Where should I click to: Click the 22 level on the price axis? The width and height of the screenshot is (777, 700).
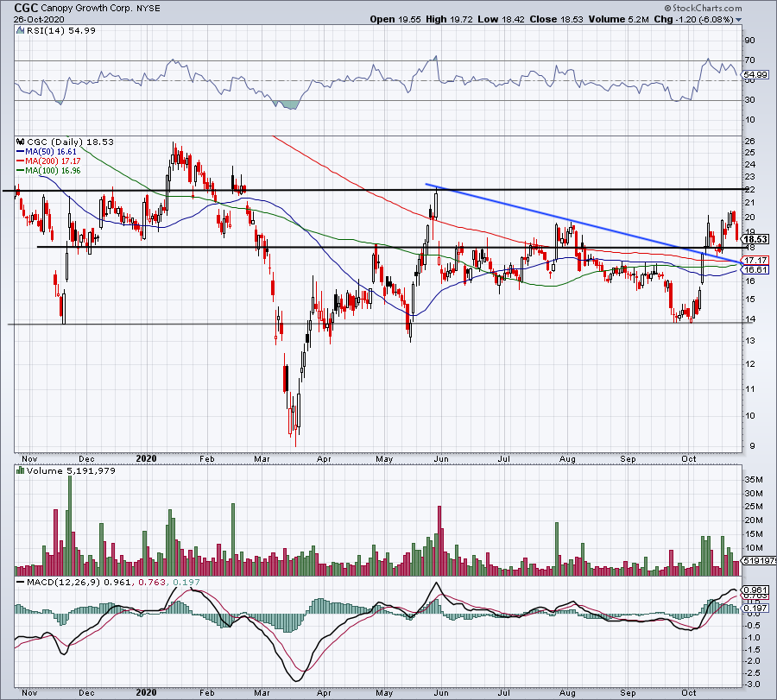tap(749, 189)
